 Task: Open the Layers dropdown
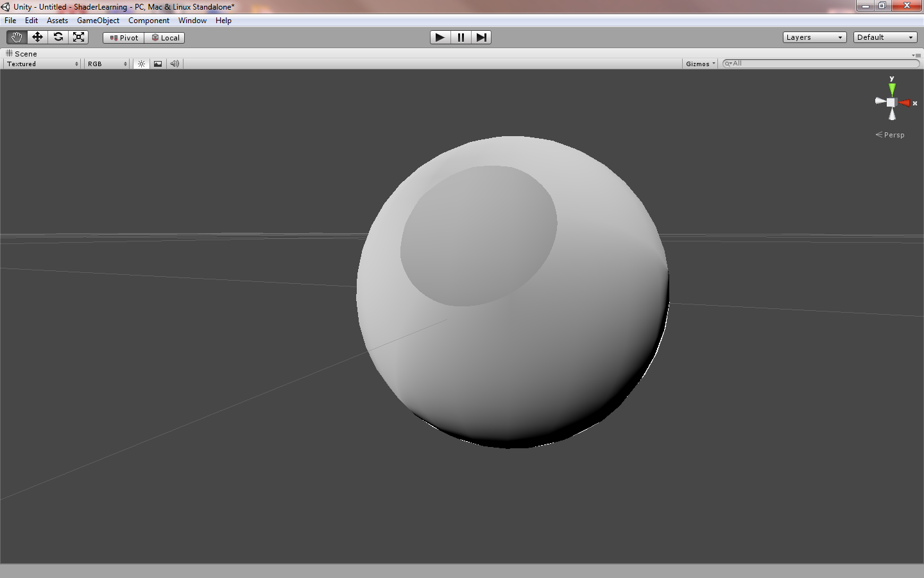coord(814,37)
